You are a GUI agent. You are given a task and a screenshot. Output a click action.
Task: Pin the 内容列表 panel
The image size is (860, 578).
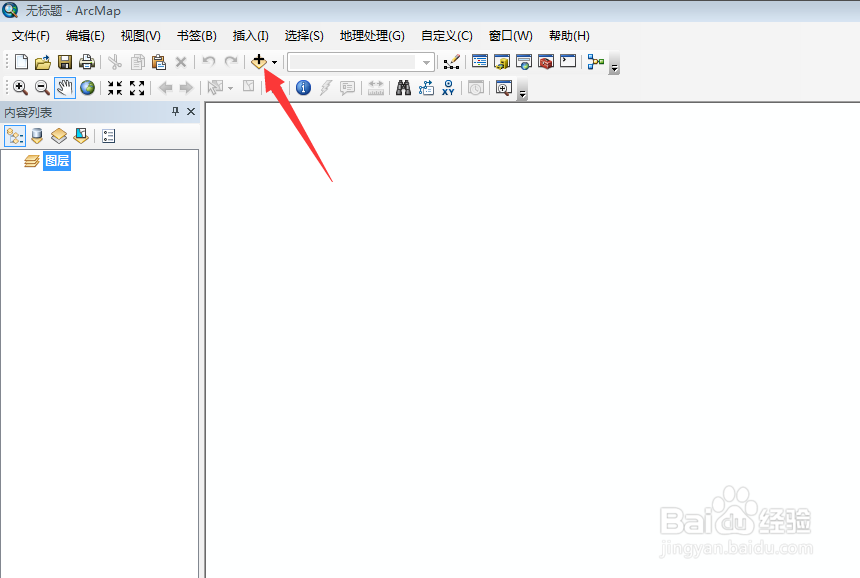175,112
